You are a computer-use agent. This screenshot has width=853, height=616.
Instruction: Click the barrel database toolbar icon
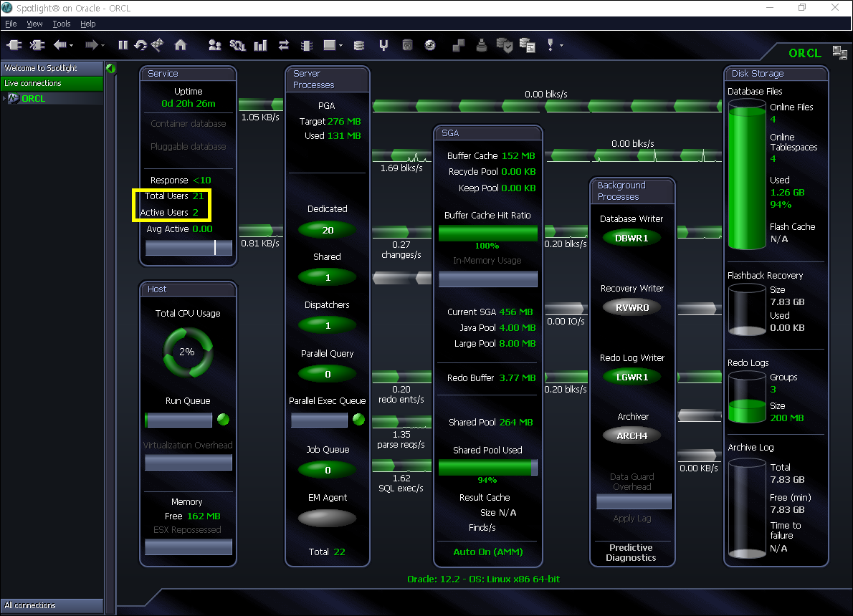pyautogui.click(x=407, y=45)
